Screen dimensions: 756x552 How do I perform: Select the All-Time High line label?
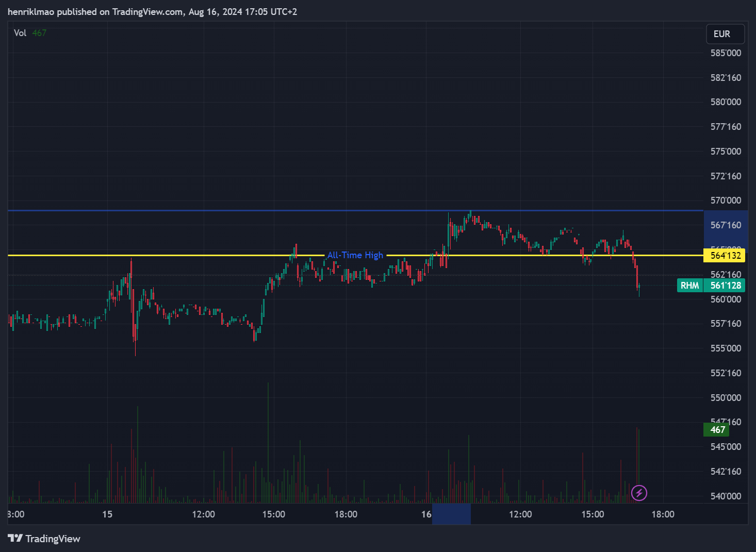355,255
